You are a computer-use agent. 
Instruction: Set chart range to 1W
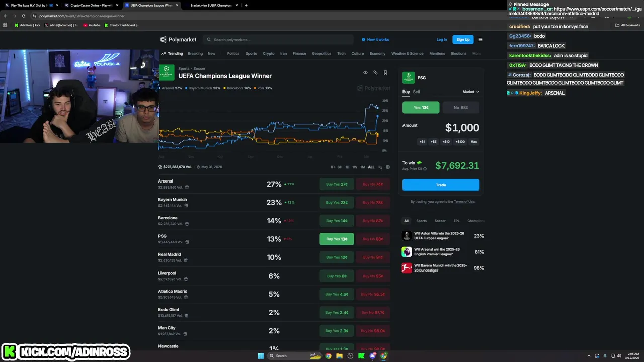click(x=355, y=167)
